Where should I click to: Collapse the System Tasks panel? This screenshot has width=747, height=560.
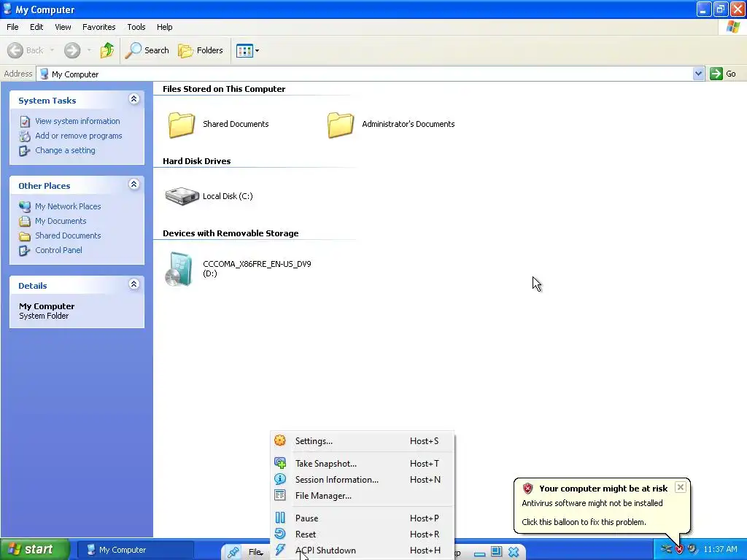[x=134, y=99]
